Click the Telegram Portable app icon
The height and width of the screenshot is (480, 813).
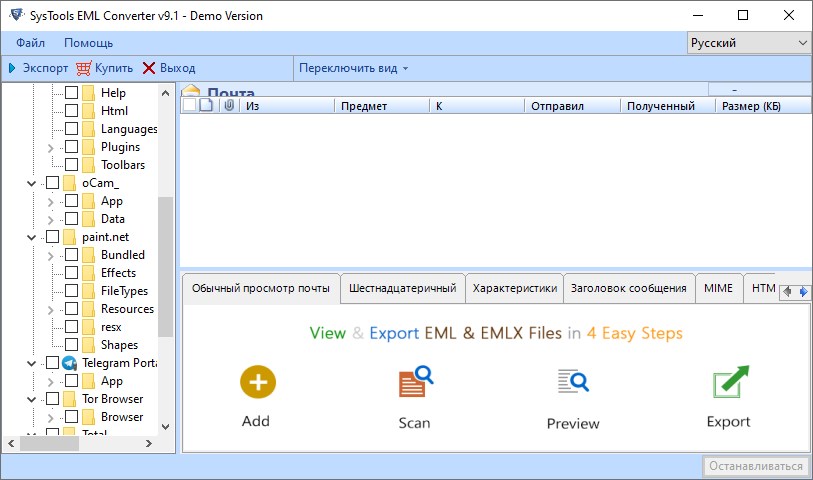pyautogui.click(x=69, y=363)
